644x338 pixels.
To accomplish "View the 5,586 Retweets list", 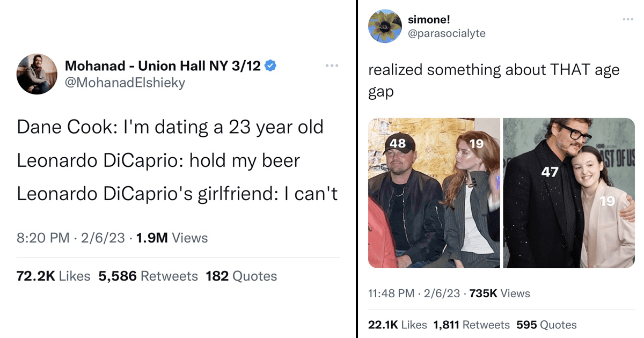I will point(148,276).
